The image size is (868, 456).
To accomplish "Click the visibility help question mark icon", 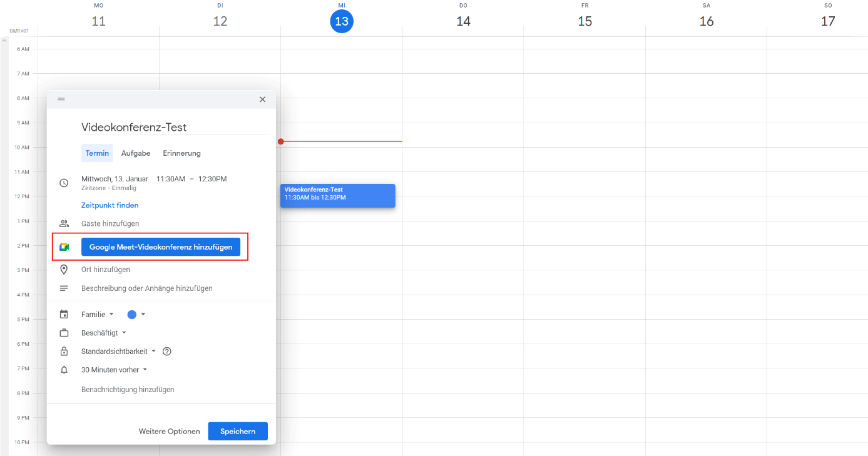I will click(167, 352).
